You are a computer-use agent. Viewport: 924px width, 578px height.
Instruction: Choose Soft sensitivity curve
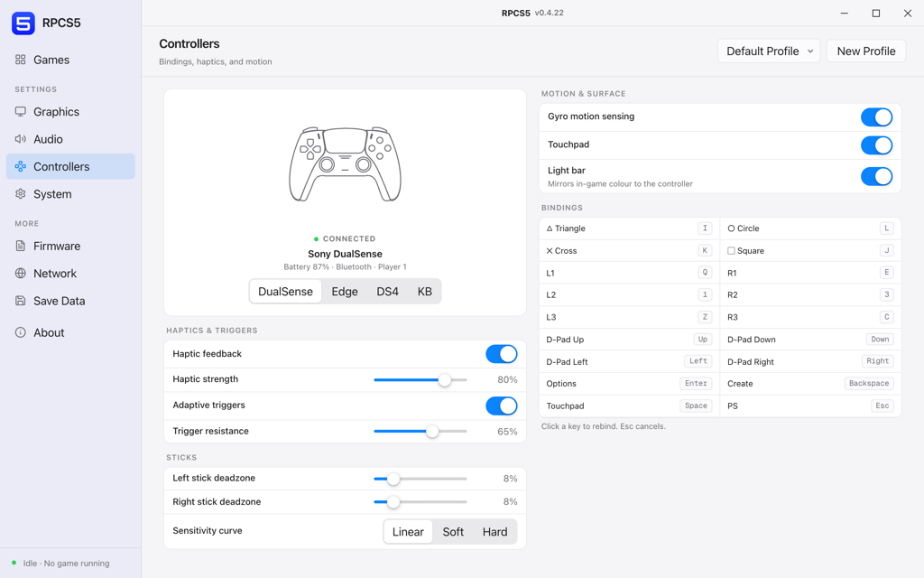point(453,531)
